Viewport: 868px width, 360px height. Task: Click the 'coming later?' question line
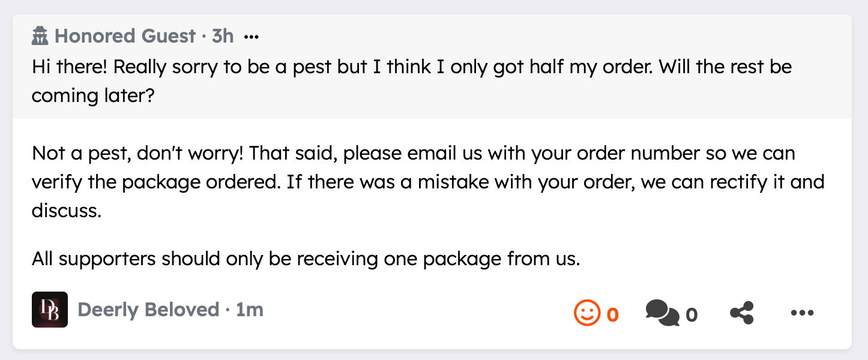coord(93,96)
